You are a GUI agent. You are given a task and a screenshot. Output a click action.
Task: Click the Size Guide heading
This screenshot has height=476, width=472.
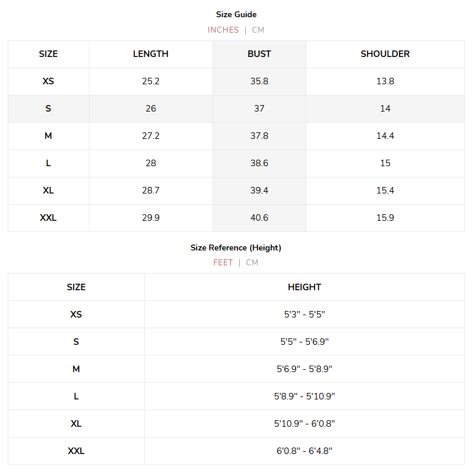pyautogui.click(x=236, y=14)
